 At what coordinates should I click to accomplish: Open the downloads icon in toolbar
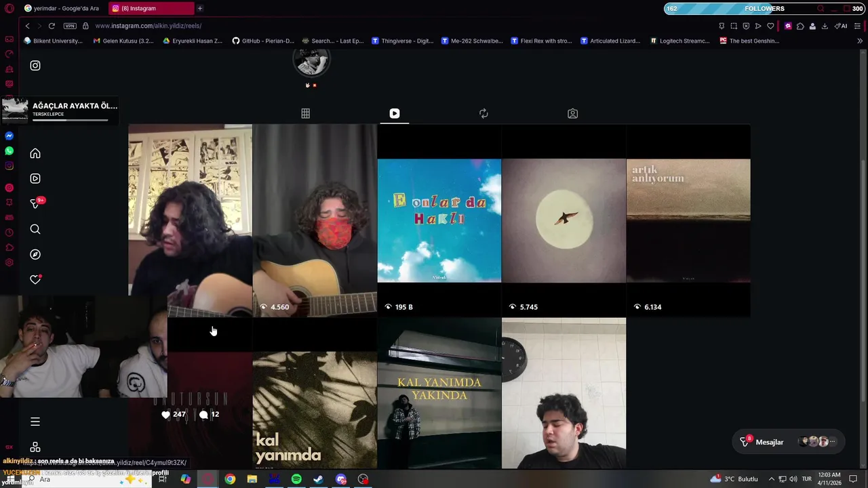(x=825, y=26)
